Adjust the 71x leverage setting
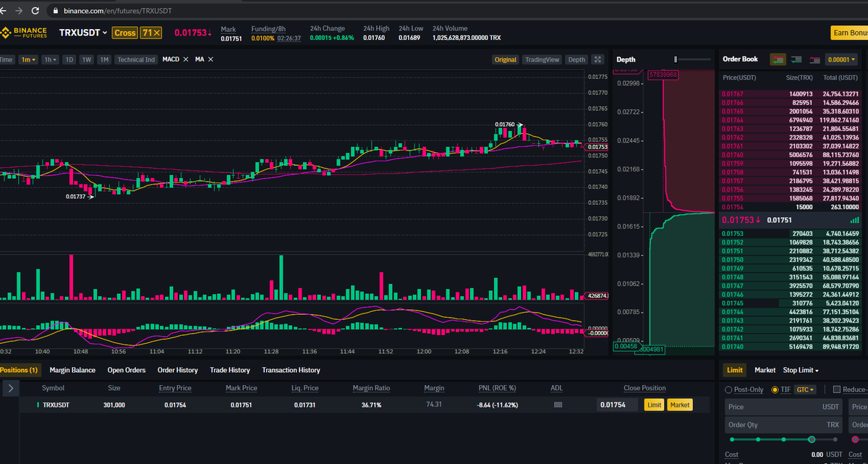The height and width of the screenshot is (464, 868). pyautogui.click(x=151, y=33)
